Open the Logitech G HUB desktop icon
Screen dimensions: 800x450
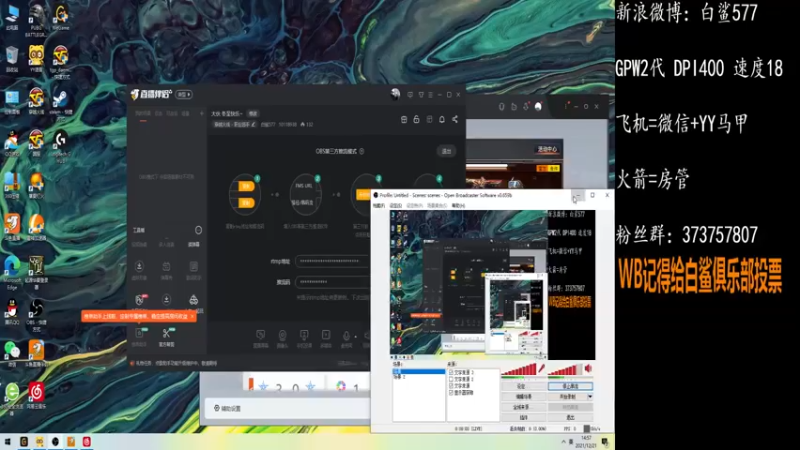tap(61, 146)
